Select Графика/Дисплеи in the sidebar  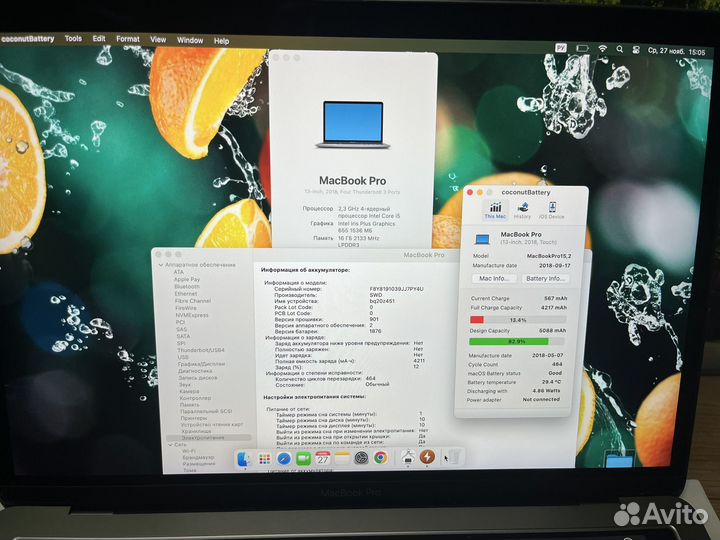(x=202, y=364)
